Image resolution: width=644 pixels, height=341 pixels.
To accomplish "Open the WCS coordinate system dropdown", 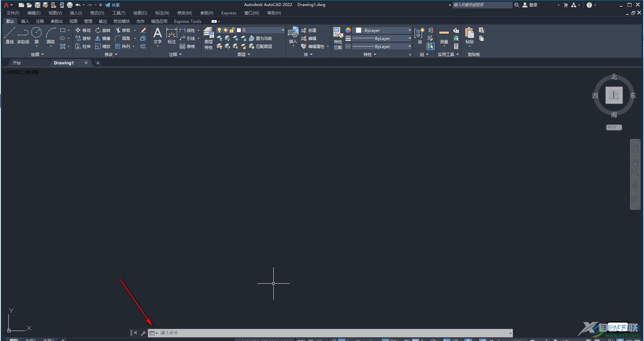I will pyautogui.click(x=614, y=127).
